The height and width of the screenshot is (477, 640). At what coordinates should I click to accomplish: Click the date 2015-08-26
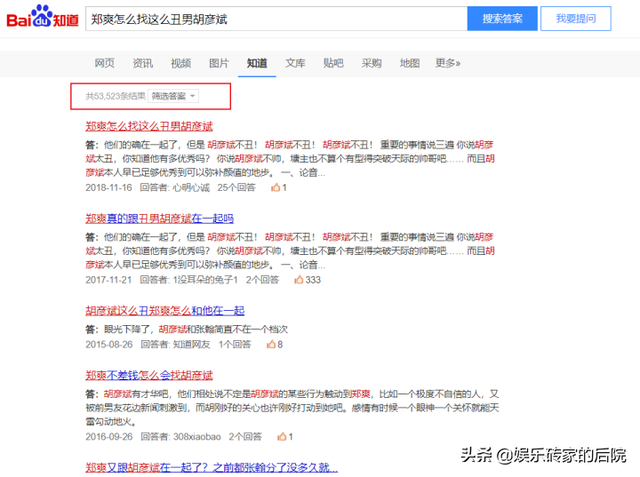pos(109,344)
